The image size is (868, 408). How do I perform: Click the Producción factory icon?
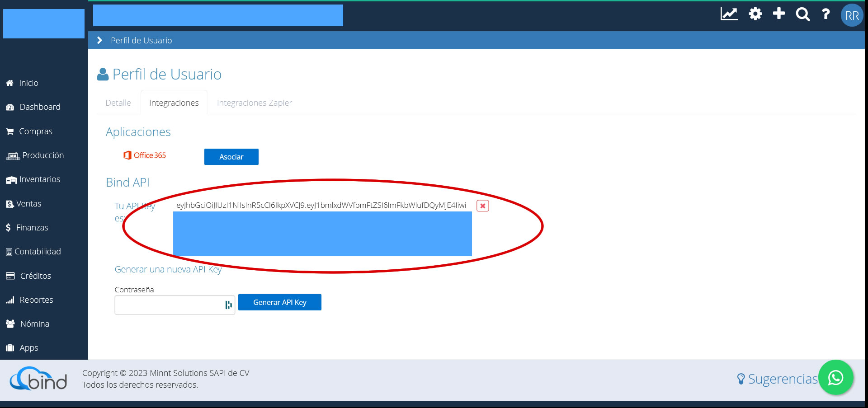click(x=13, y=156)
